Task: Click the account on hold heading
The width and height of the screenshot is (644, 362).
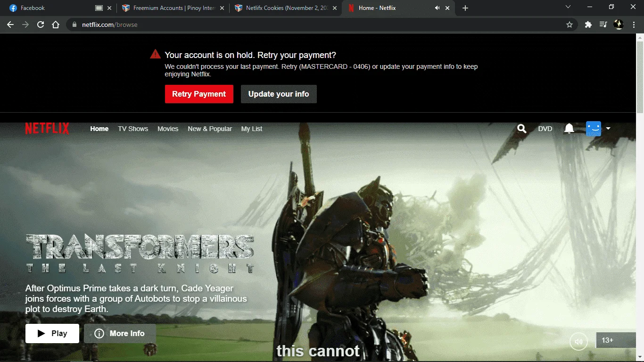Action: pyautogui.click(x=250, y=55)
